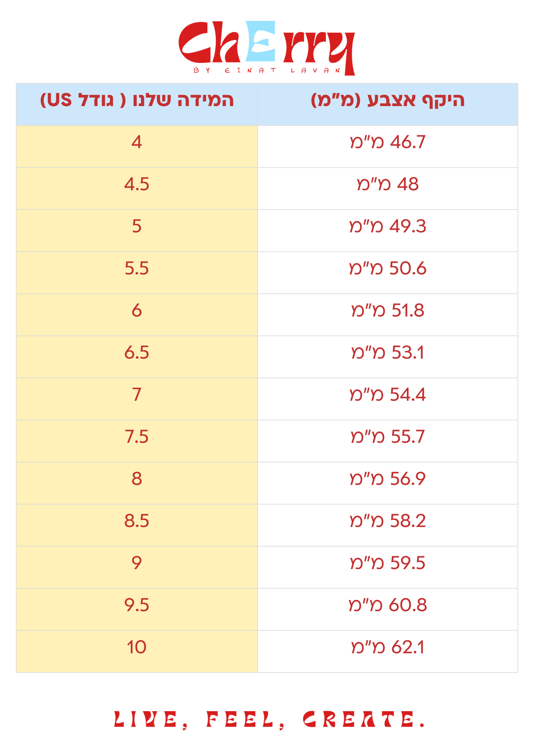
Task: Select the size 6 cell
Action: pos(137,310)
